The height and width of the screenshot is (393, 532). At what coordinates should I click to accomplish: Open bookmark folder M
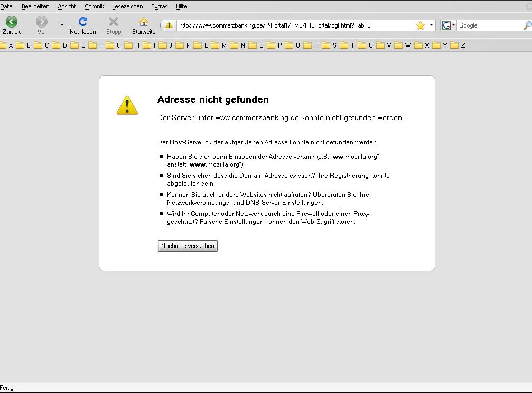tap(219, 45)
